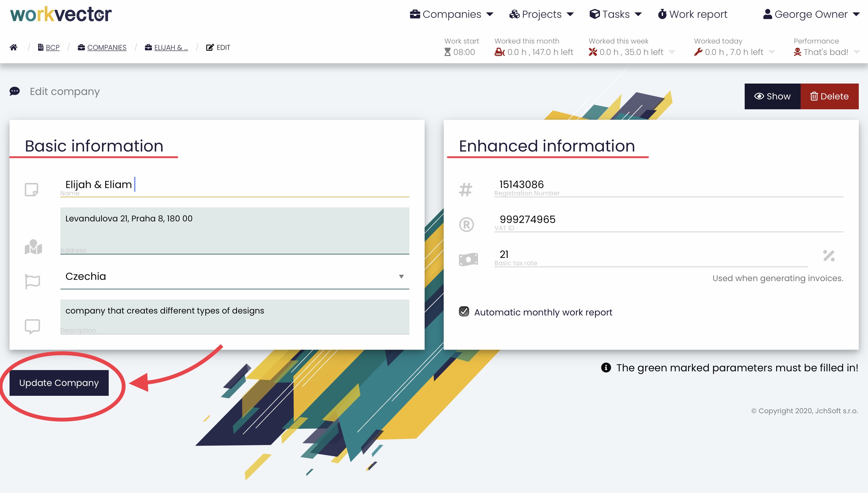The height and width of the screenshot is (493, 868).
Task: Click the info icon near green parameters note
Action: pos(606,368)
